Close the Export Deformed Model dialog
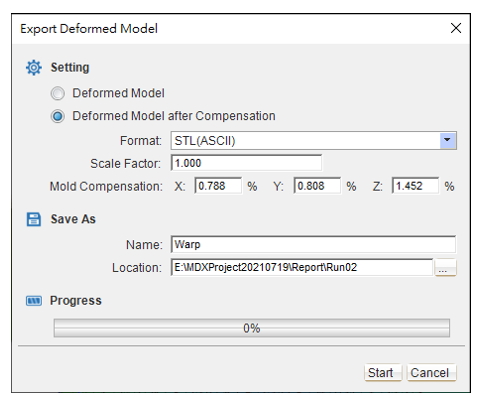 456,28
